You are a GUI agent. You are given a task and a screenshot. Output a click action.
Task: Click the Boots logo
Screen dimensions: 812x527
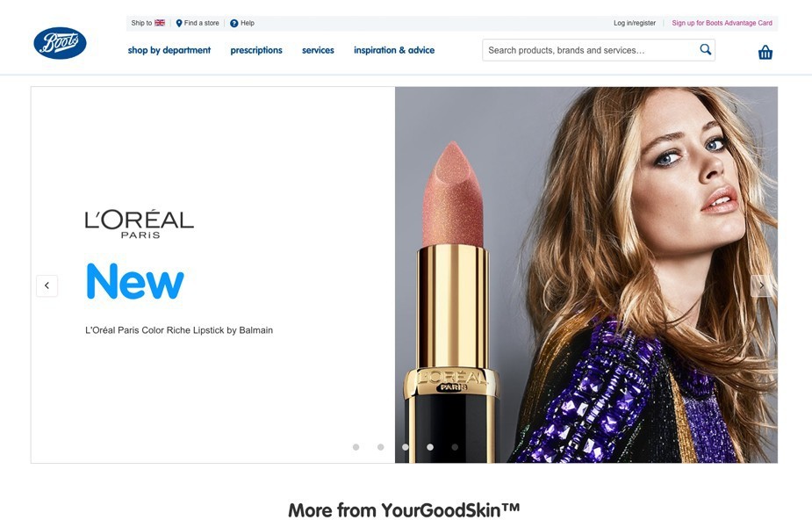click(60, 43)
